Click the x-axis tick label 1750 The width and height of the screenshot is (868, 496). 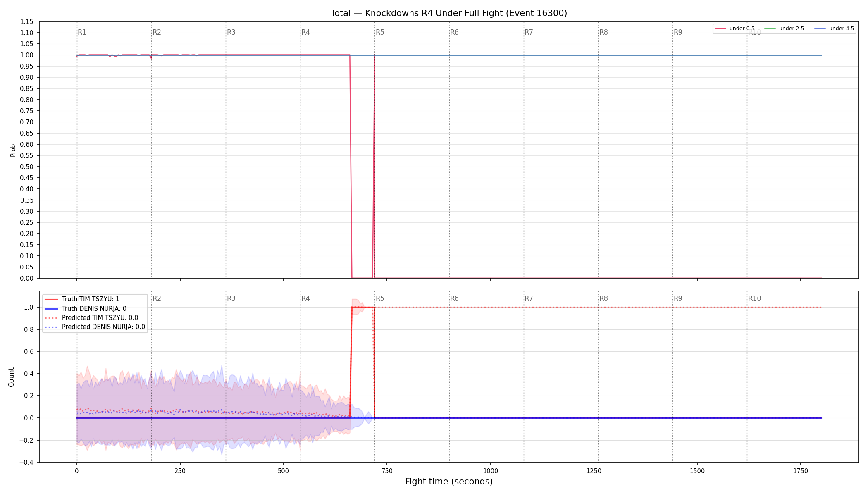click(801, 471)
